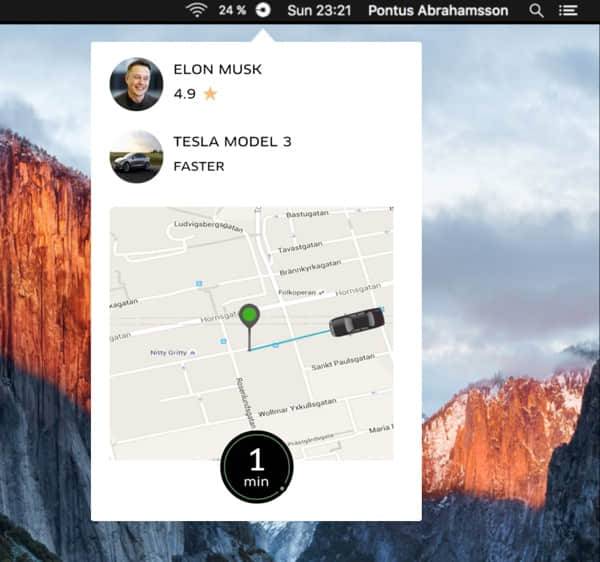The width and height of the screenshot is (600, 562).
Task: Click the FASTER text label
Action: click(199, 166)
